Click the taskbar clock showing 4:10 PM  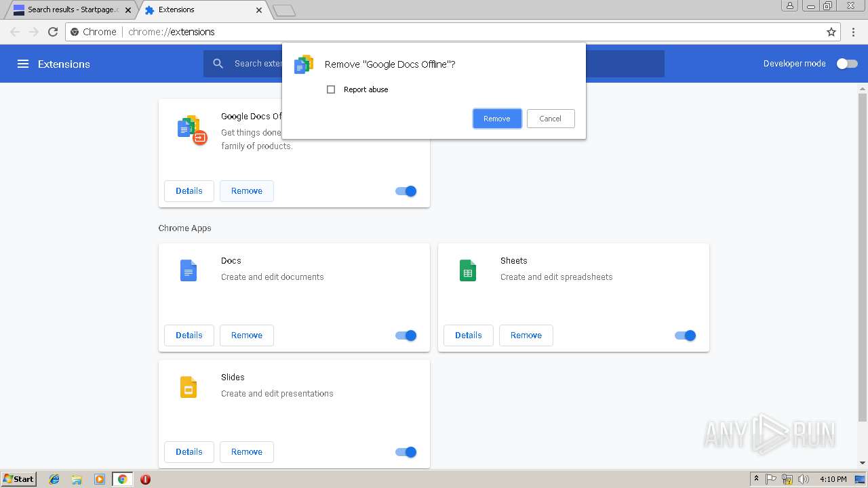833,479
